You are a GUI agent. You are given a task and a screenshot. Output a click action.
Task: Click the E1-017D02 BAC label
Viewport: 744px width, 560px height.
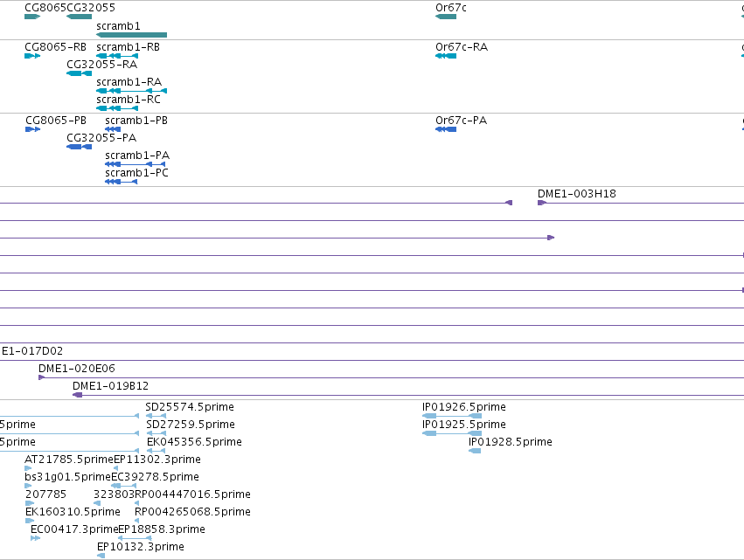[x=32, y=351]
